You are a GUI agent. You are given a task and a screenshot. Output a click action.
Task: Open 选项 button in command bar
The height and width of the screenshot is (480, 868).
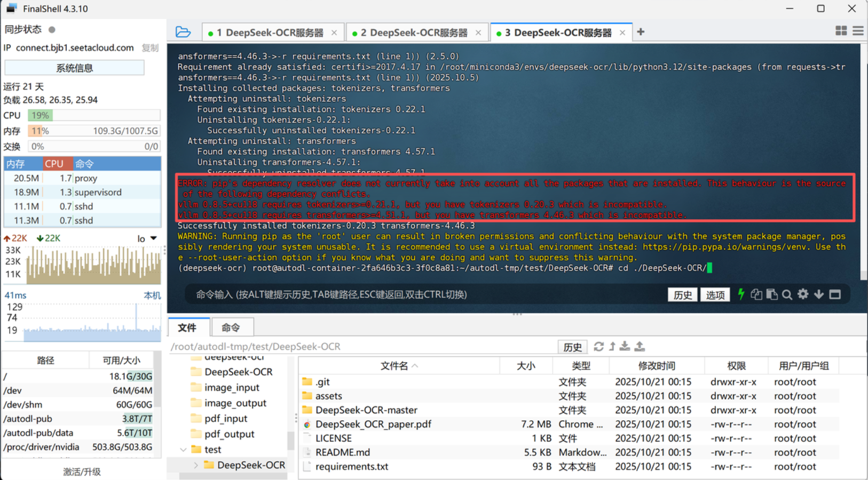715,295
